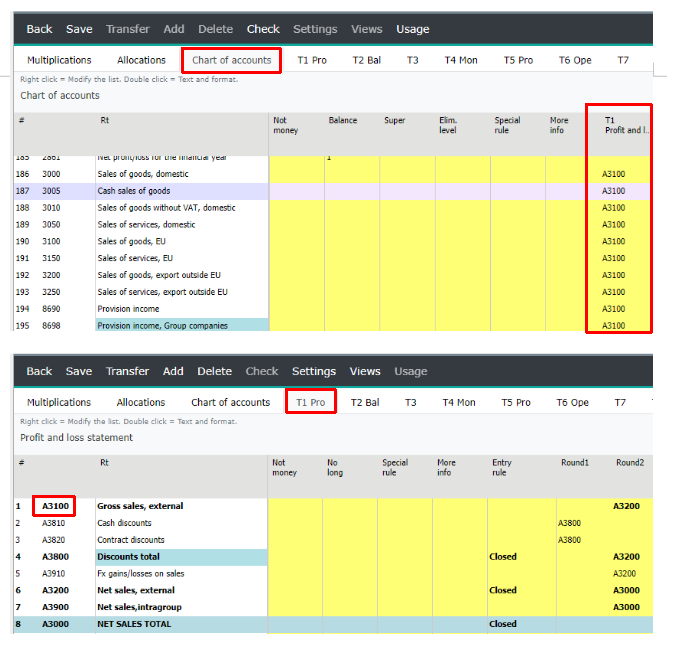
Task: Switch to T1 Pro tab in top panel
Action: tap(312, 60)
